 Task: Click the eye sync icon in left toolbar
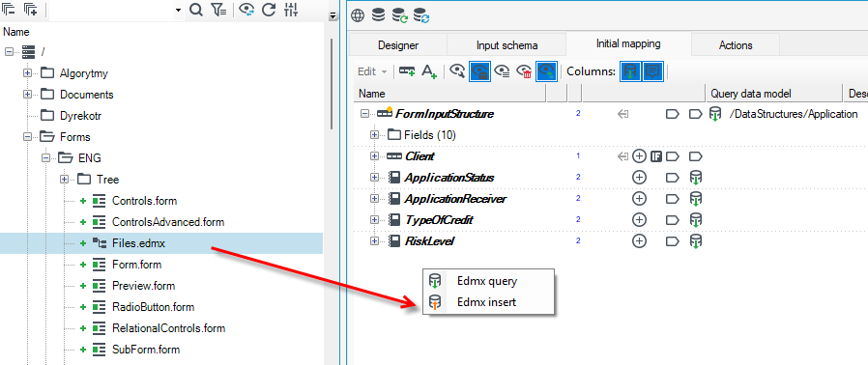(246, 10)
